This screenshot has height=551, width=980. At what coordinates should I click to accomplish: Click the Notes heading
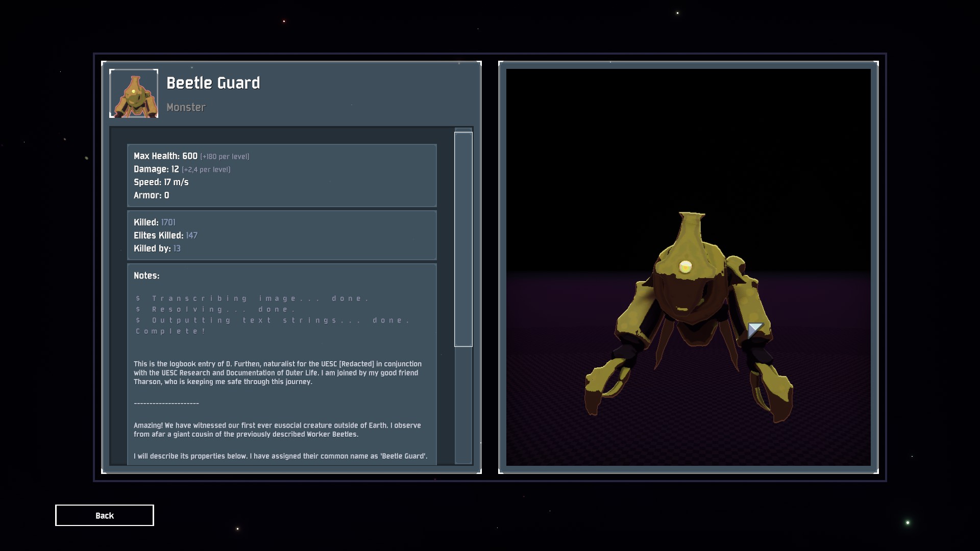146,275
